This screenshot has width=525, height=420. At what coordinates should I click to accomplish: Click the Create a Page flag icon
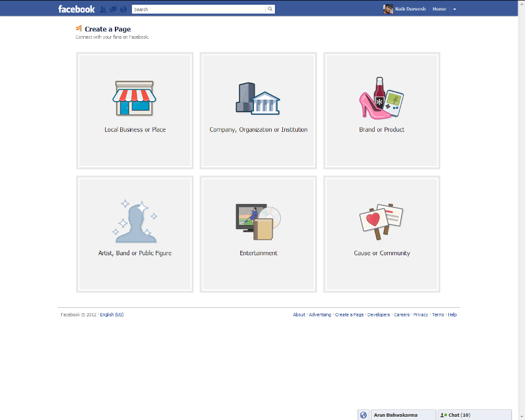click(x=79, y=28)
